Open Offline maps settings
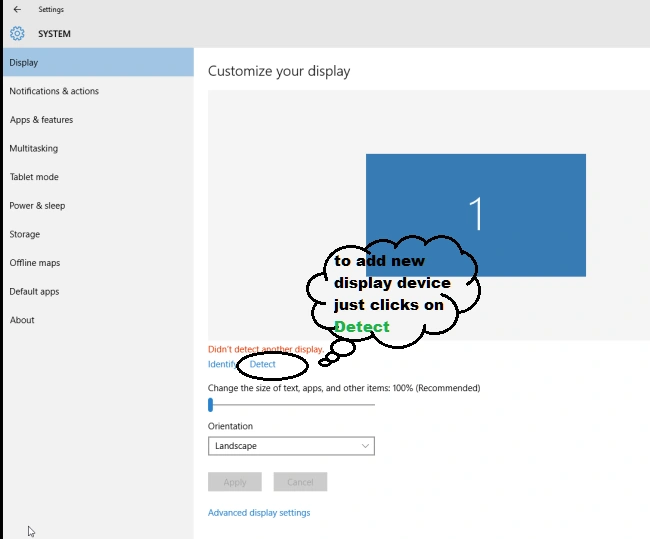The height and width of the screenshot is (539, 650). [98, 262]
